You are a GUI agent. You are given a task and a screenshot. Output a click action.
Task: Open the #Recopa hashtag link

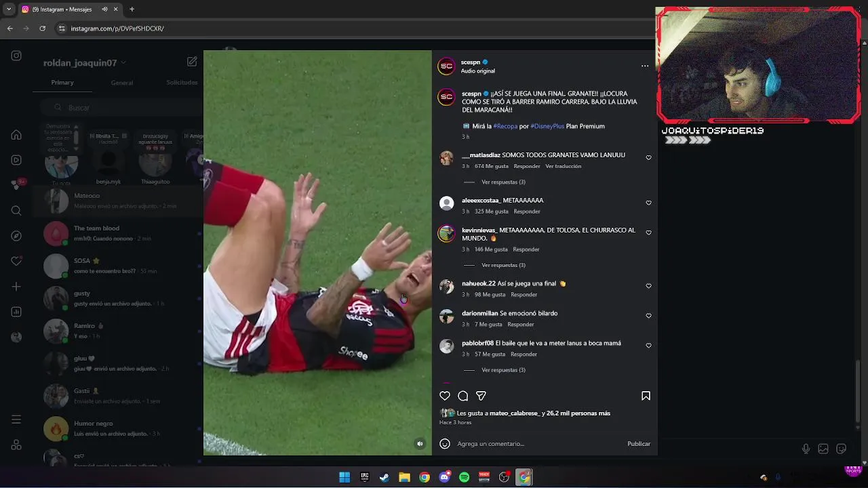tap(505, 126)
